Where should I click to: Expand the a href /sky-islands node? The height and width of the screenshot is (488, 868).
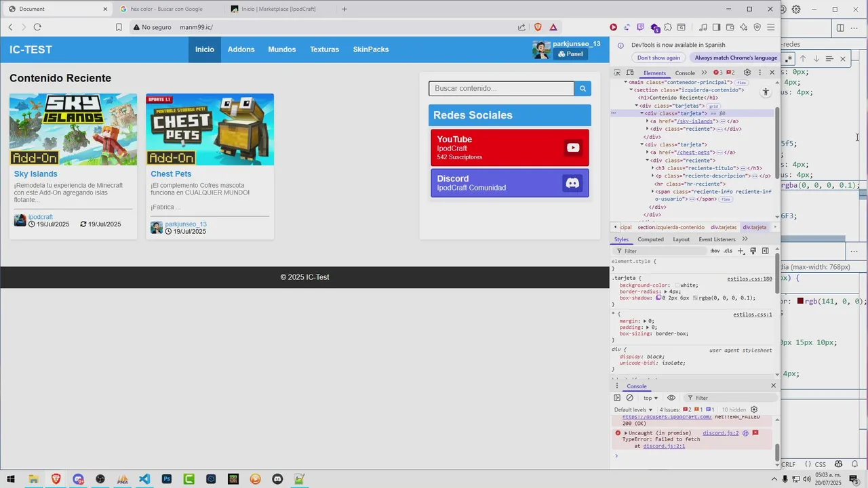click(x=647, y=121)
